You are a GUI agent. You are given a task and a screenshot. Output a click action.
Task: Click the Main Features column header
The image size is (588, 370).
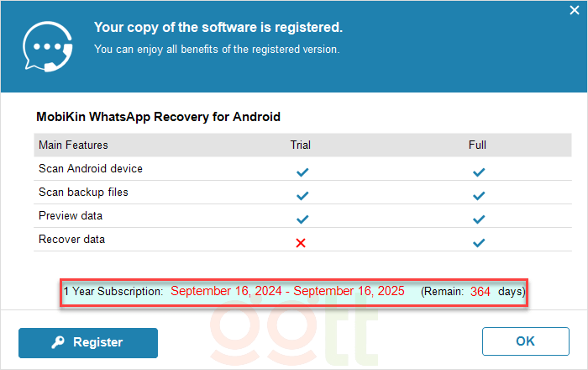[x=73, y=145]
